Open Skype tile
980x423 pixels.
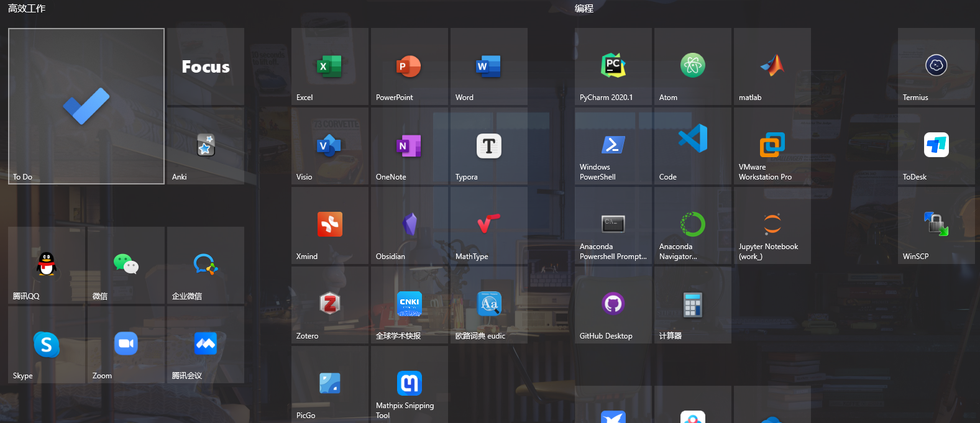click(x=47, y=345)
